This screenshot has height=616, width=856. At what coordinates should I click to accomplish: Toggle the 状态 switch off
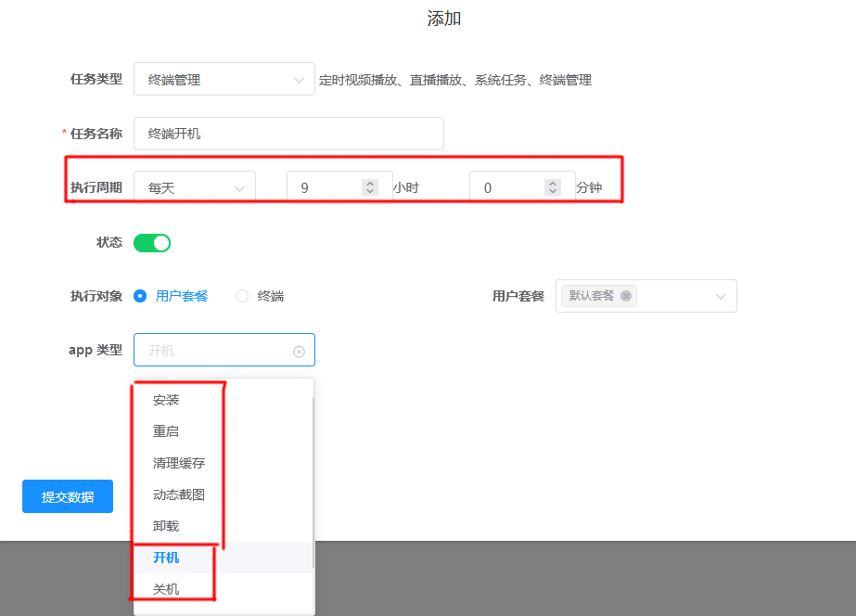click(x=152, y=243)
